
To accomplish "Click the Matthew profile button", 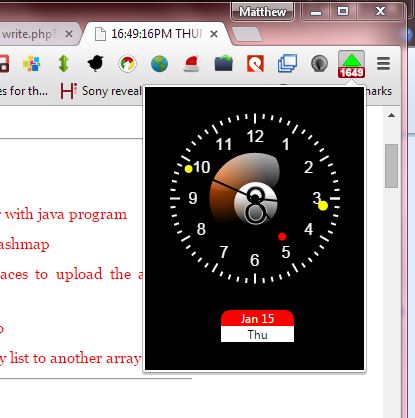I will (x=262, y=12).
